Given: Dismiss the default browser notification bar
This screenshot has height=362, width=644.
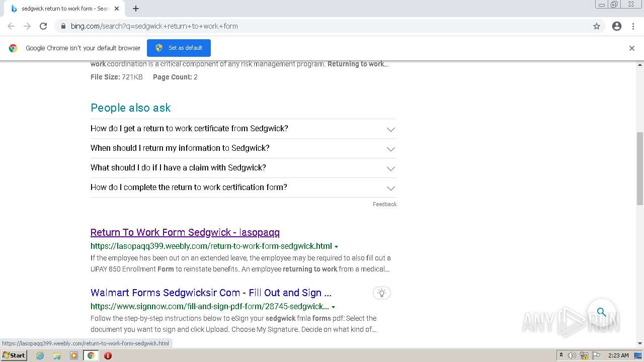Looking at the screenshot, I should (x=632, y=48).
